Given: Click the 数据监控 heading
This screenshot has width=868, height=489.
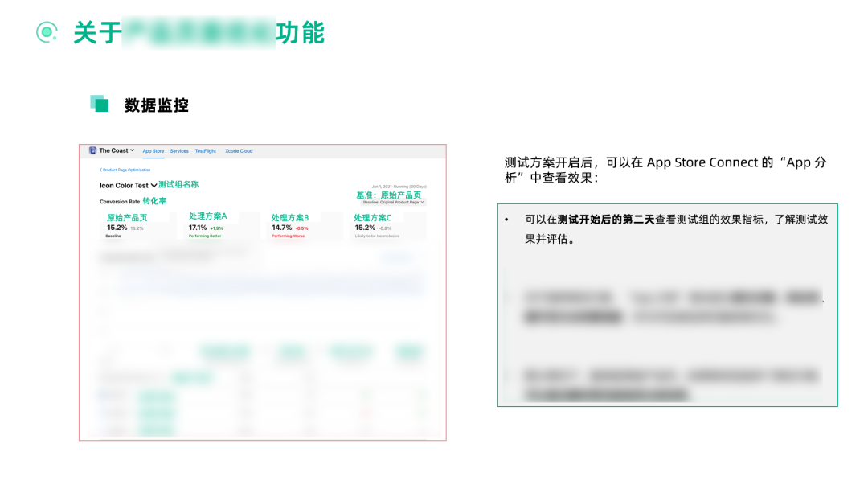Looking at the screenshot, I should 157,105.
